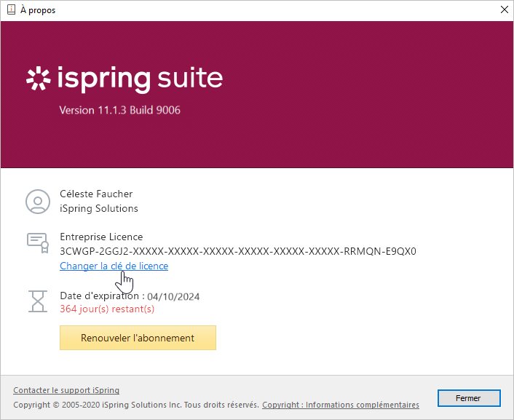Image resolution: width=514 pixels, height=420 pixels.
Task: Open the Changer la clé de licence link
Action: pos(114,266)
